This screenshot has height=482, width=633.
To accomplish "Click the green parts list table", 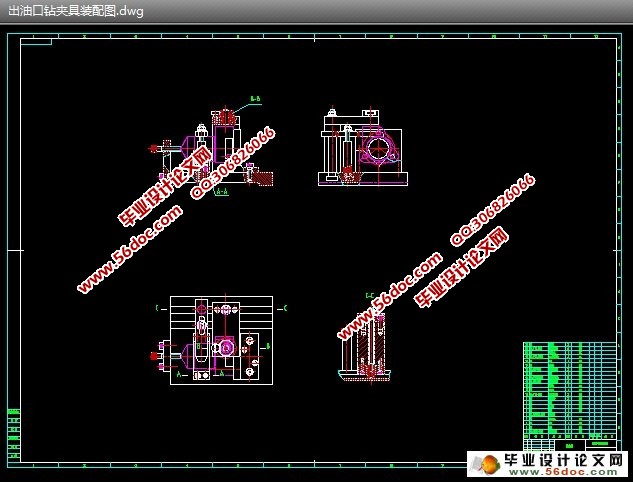I will (570, 385).
